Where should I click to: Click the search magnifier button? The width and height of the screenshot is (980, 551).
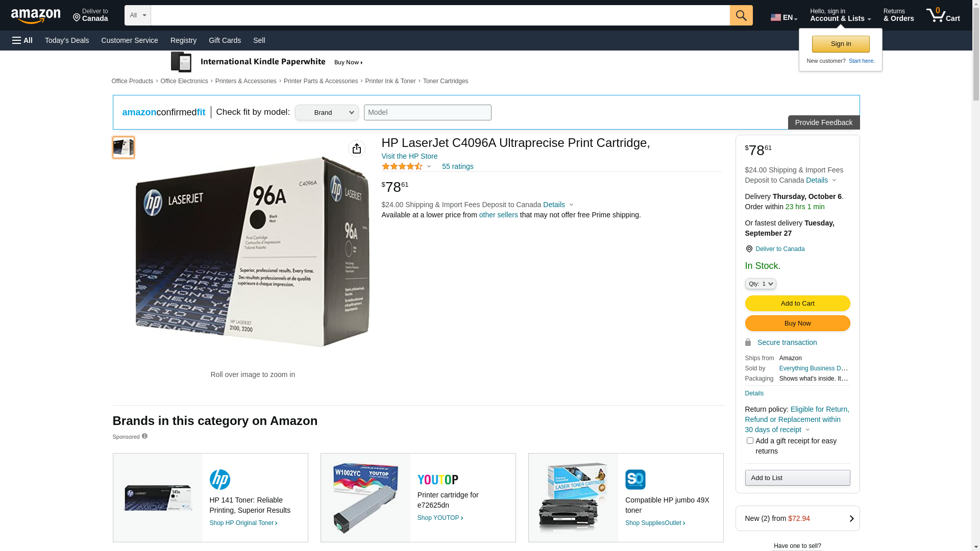[x=741, y=15]
